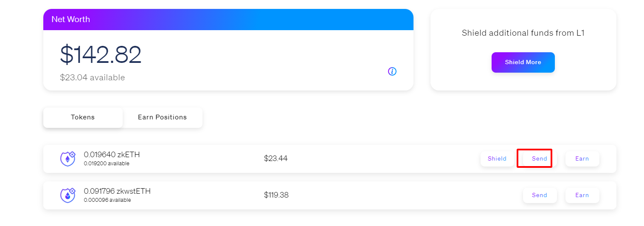The height and width of the screenshot is (226, 644).
Task: Click the Net Worth info icon
Action: tap(392, 71)
